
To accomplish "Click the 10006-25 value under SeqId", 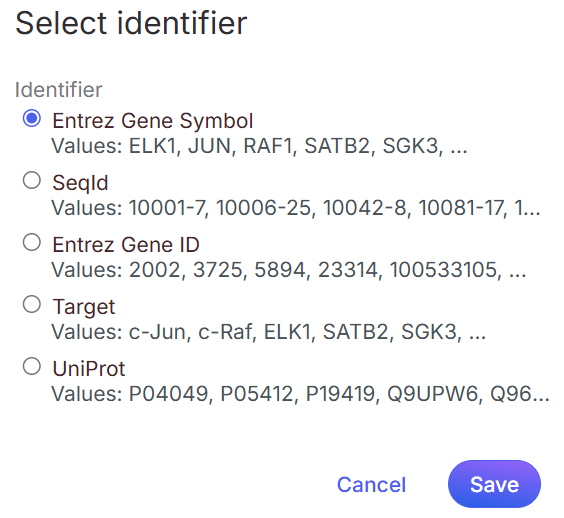I will [263, 208].
